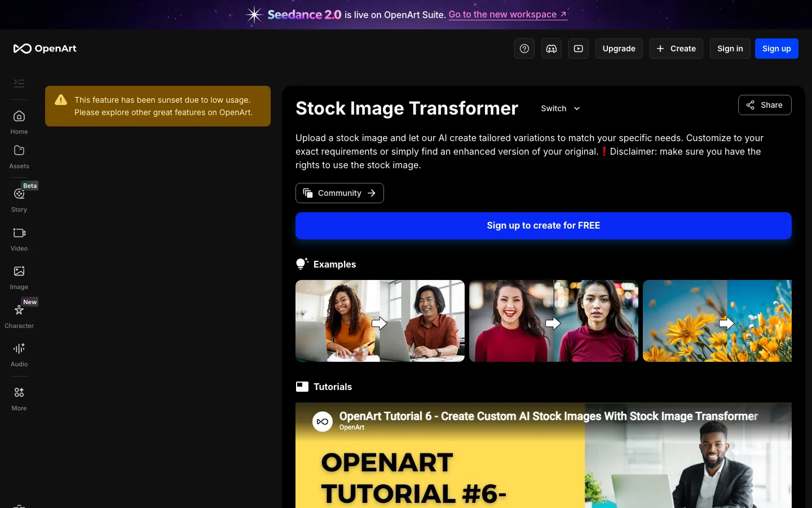812x508 pixels.
Task: Open Assets in the sidebar
Action: tap(19, 157)
